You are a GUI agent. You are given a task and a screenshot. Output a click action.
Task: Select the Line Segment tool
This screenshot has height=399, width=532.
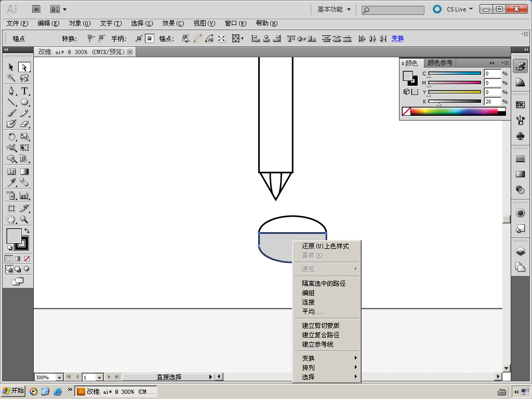click(11, 102)
